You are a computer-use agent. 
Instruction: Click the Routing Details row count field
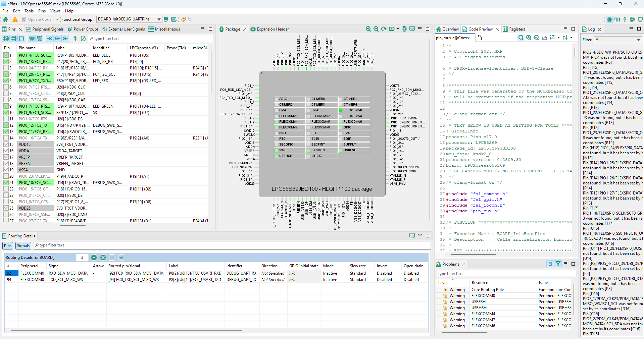82,258
